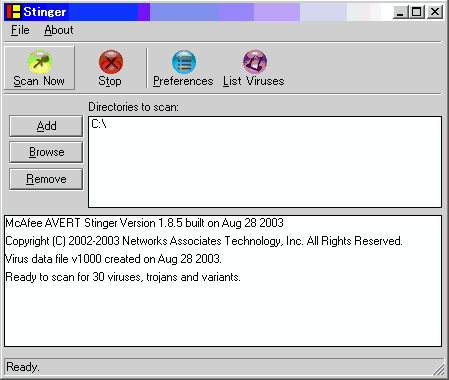This screenshot has width=449, height=380.
Task: Maximize the Stinger window
Action: tap(416, 12)
